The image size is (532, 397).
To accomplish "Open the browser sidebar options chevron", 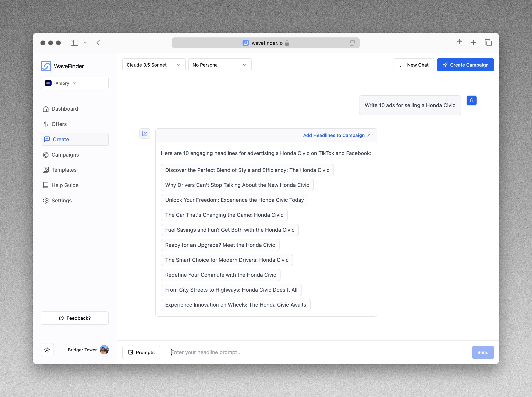I will 85,43.
